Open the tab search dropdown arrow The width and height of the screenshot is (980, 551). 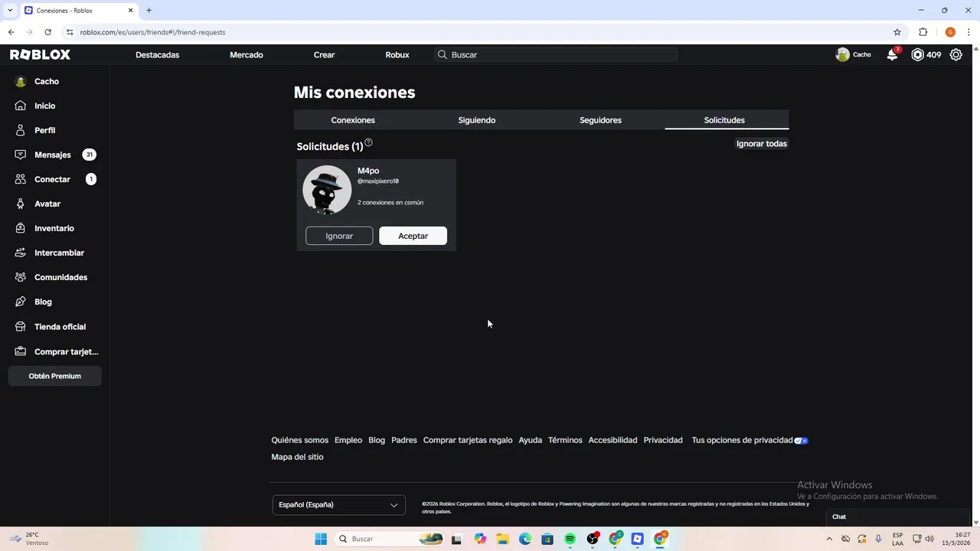(x=10, y=10)
